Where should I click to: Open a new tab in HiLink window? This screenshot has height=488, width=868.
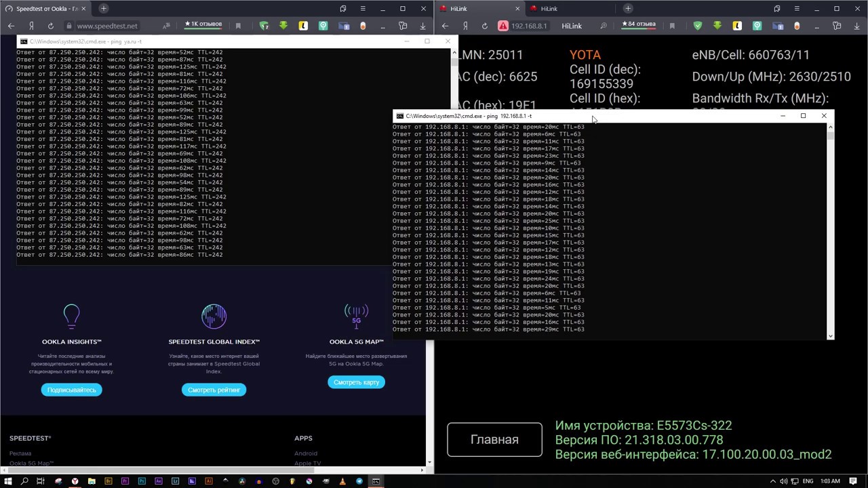(628, 8)
